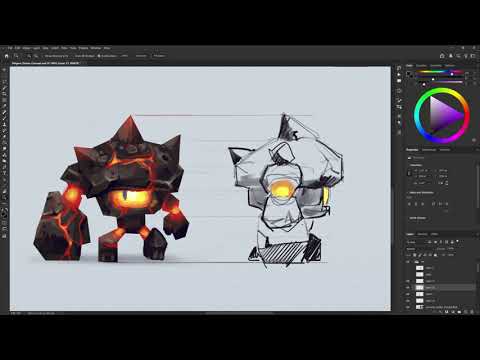This screenshot has width=480, height=360.
Task: Switch to the Swatches tab
Action: pos(421,66)
